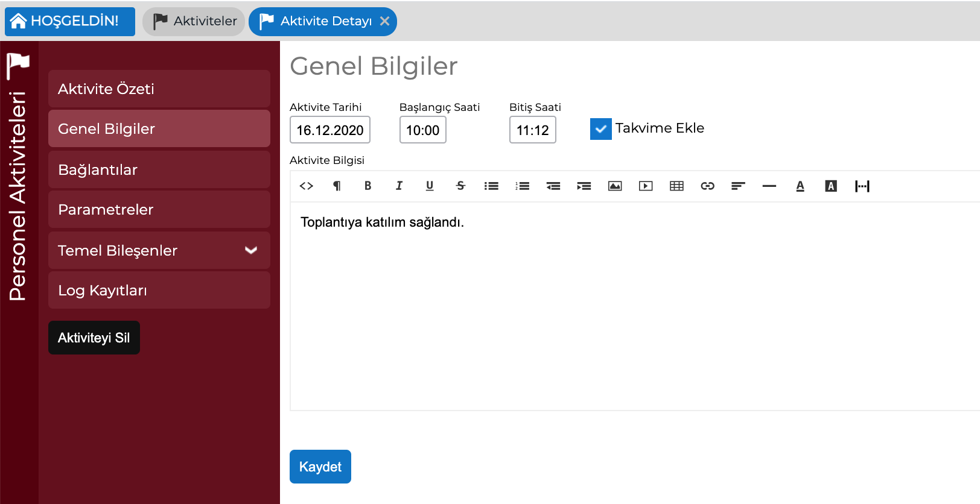Select the Aktivite Detayı tab
Screen dimensions: 980x504
(323, 22)
